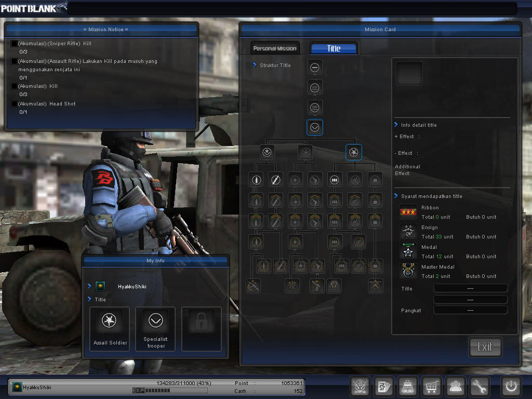The height and width of the screenshot is (399, 532).
Task: Click the Ribbon three-star icon
Action: coord(408,212)
